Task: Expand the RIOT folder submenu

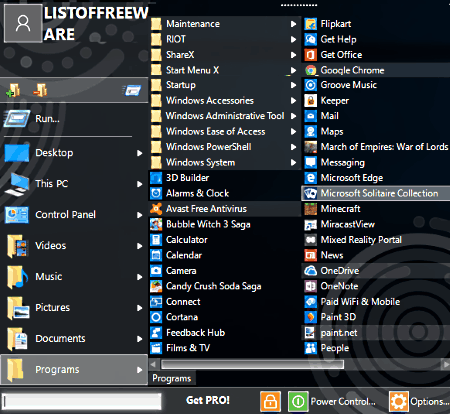Action: coord(225,39)
